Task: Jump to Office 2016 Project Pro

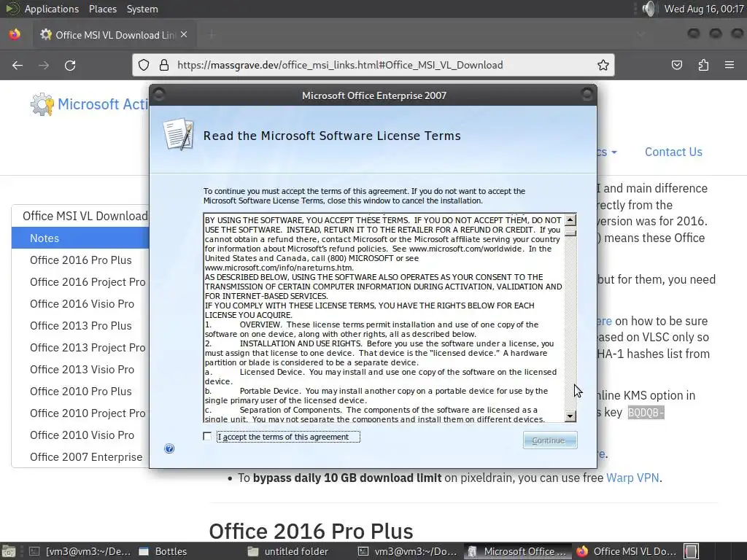Action: [x=88, y=282]
